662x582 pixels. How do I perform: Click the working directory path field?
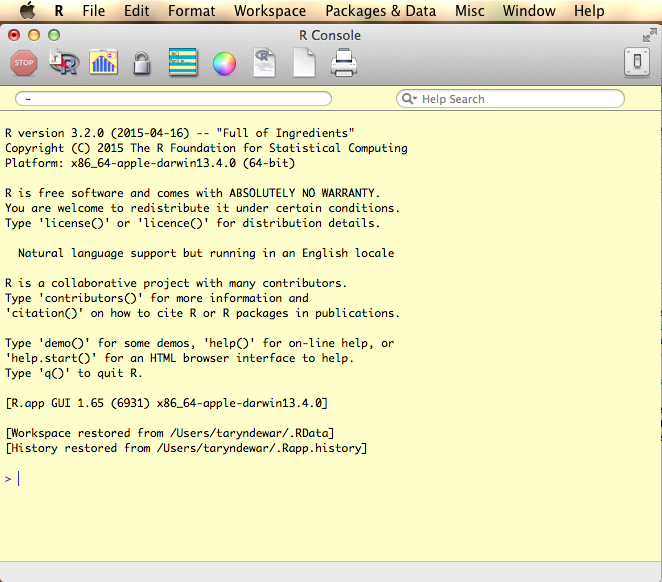tap(173, 99)
